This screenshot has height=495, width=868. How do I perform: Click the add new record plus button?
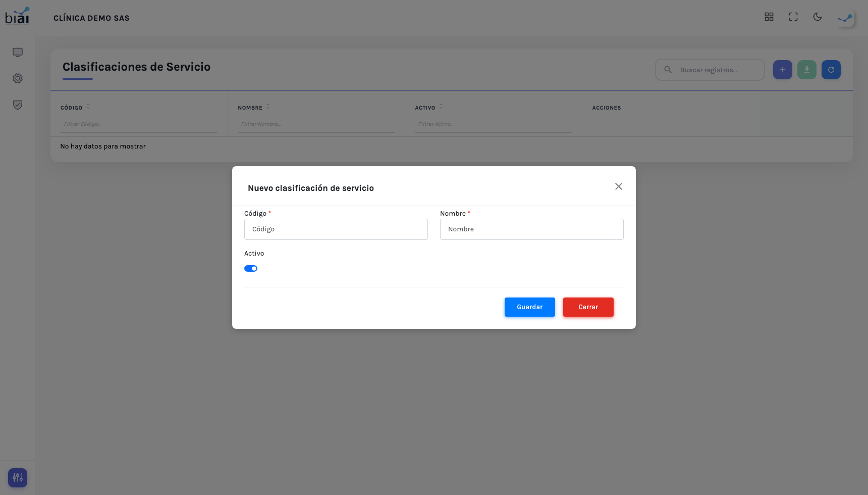click(783, 70)
